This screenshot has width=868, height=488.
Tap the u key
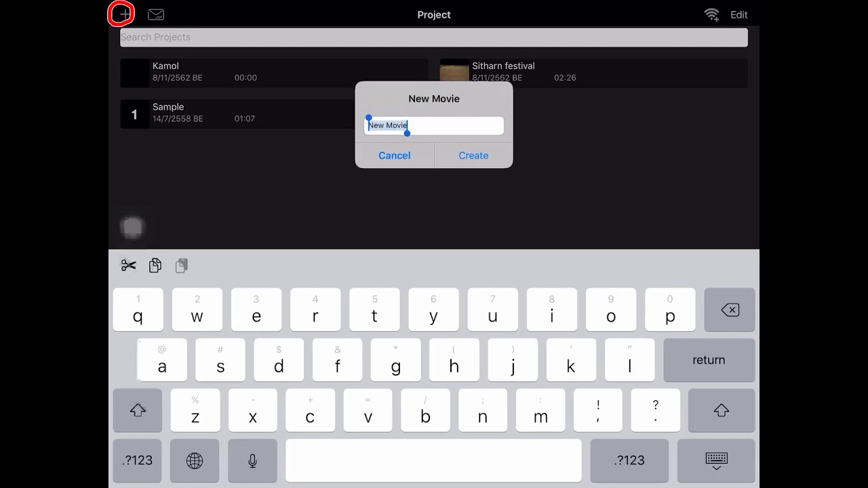[x=493, y=310]
